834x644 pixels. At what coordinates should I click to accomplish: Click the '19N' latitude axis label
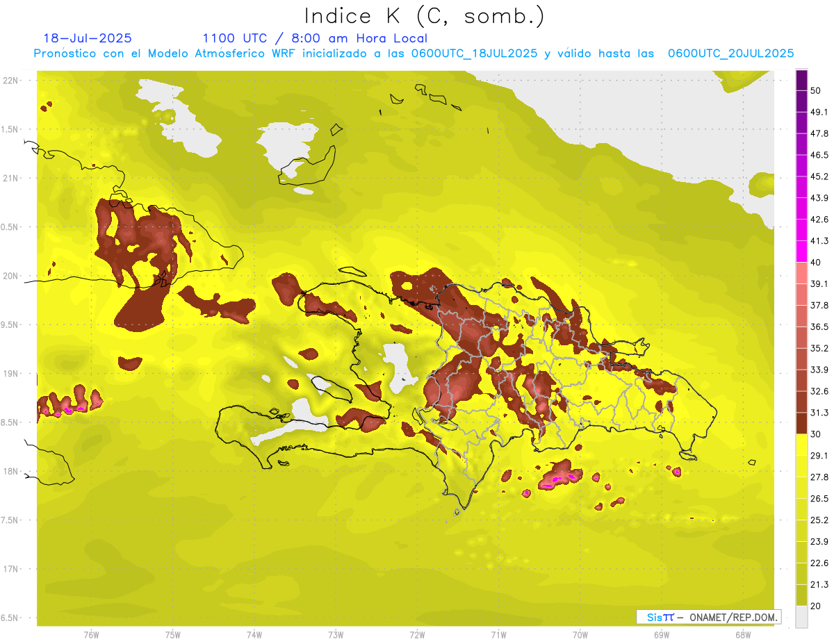tap(10, 374)
